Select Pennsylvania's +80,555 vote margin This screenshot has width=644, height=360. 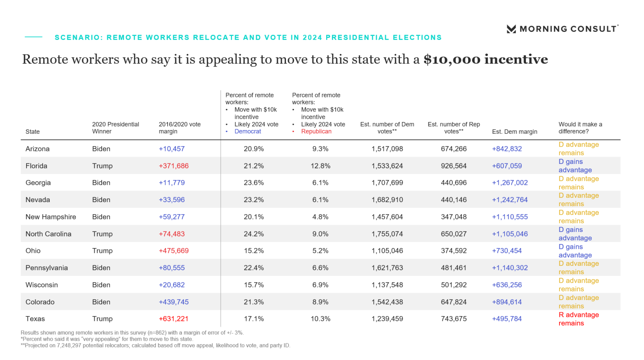(x=172, y=268)
